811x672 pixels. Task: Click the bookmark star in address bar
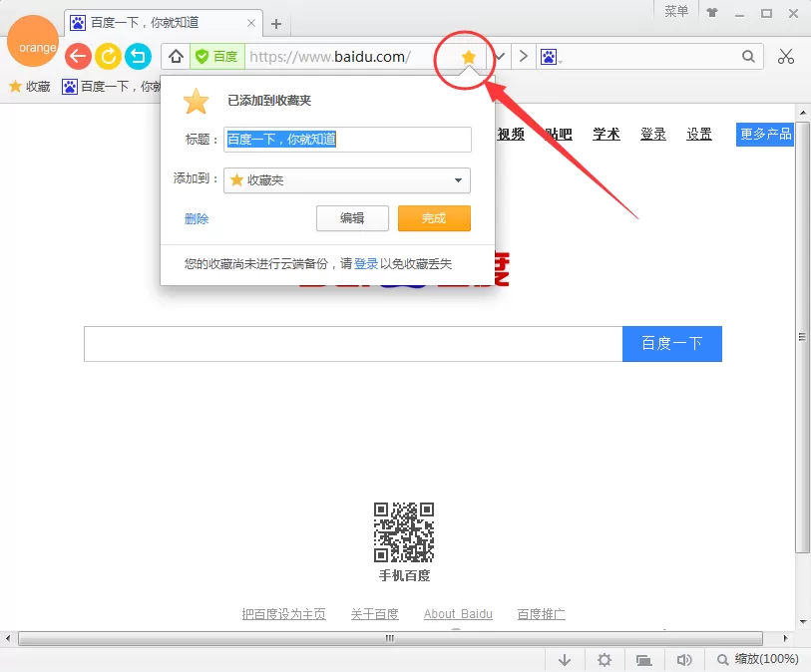[469, 57]
